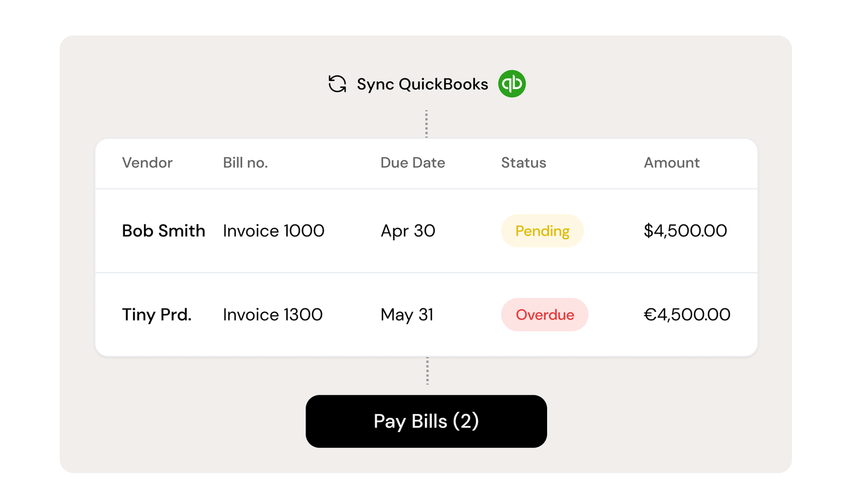Click the Invoice 1000 bill number

tap(273, 231)
